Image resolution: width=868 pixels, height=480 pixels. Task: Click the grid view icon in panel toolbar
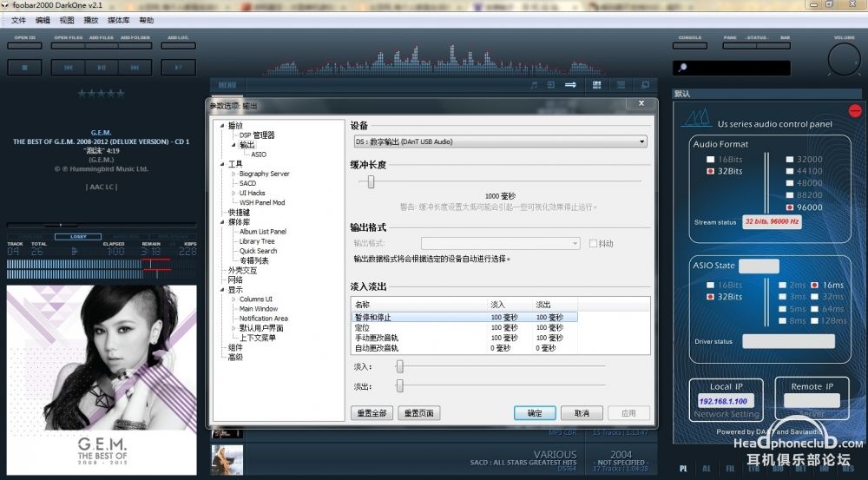597,85
